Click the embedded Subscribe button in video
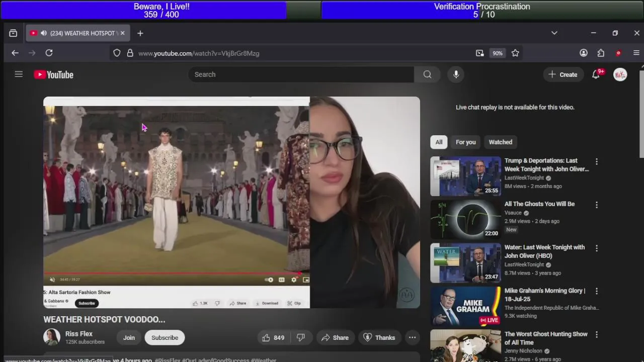The image size is (644, 362). [87, 303]
